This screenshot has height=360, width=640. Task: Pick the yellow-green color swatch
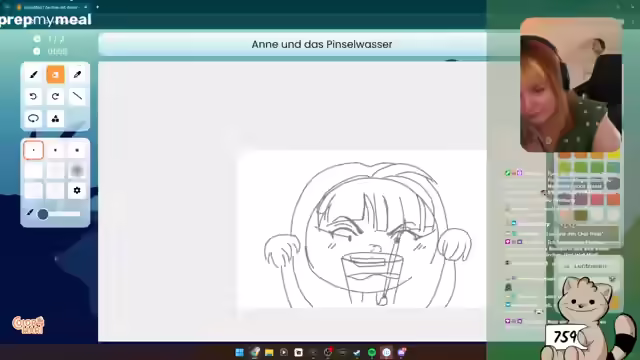565,167
